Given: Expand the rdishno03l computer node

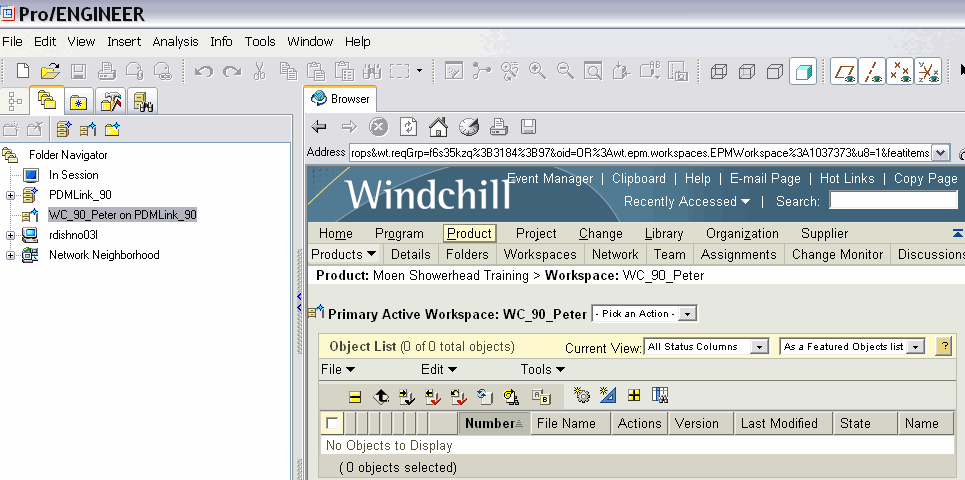Looking at the screenshot, I should coord(10,235).
